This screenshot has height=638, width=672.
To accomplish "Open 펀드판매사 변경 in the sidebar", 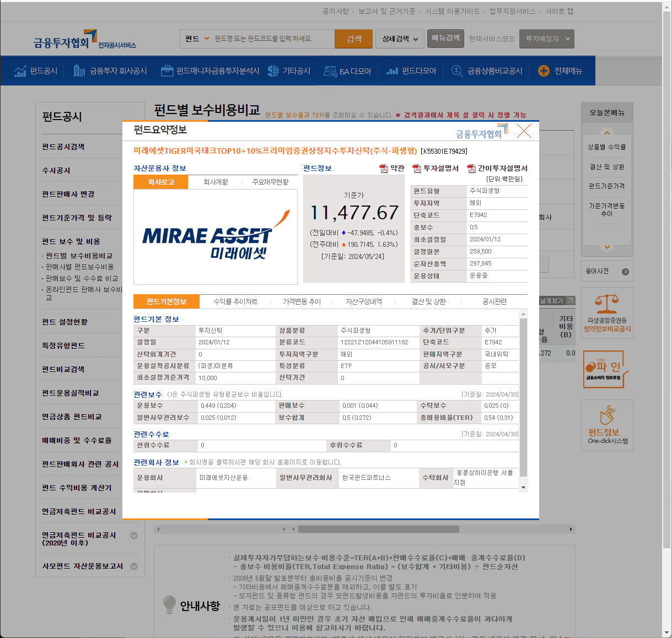I will [x=68, y=194].
